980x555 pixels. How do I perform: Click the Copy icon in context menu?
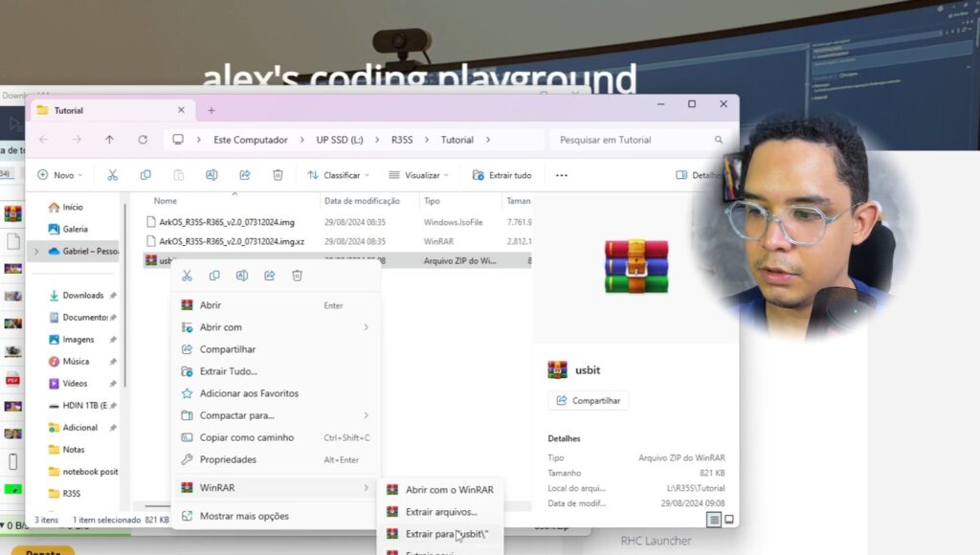[x=214, y=276]
